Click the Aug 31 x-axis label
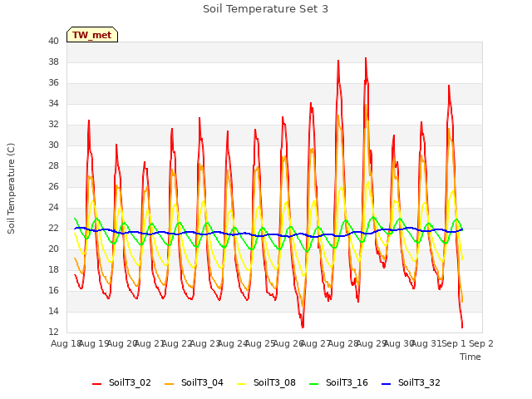Viewport: 532px width, 399px height. pos(426,343)
